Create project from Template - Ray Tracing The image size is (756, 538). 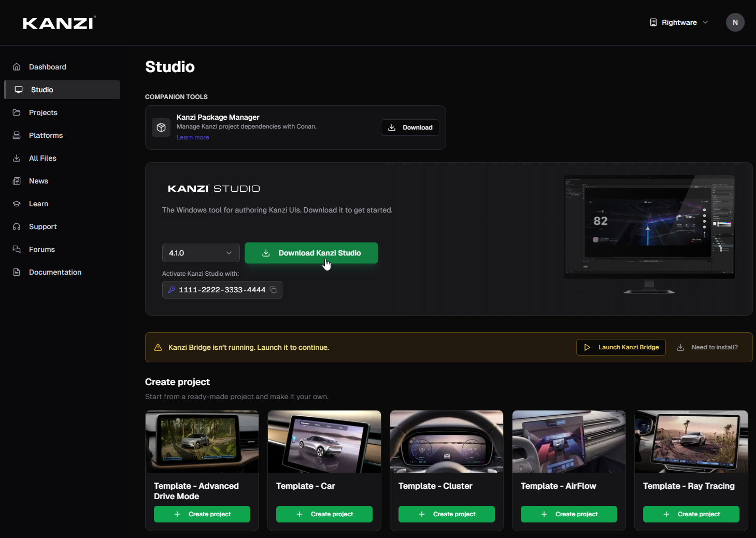[691, 514]
